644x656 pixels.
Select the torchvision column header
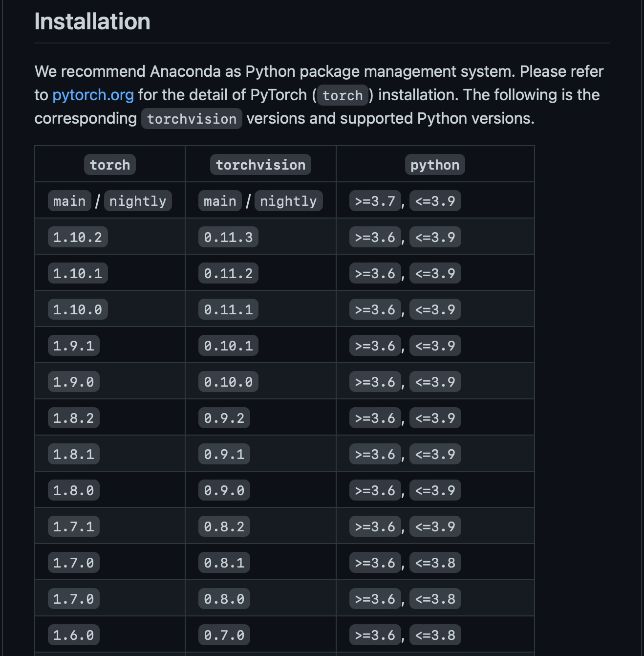click(260, 165)
